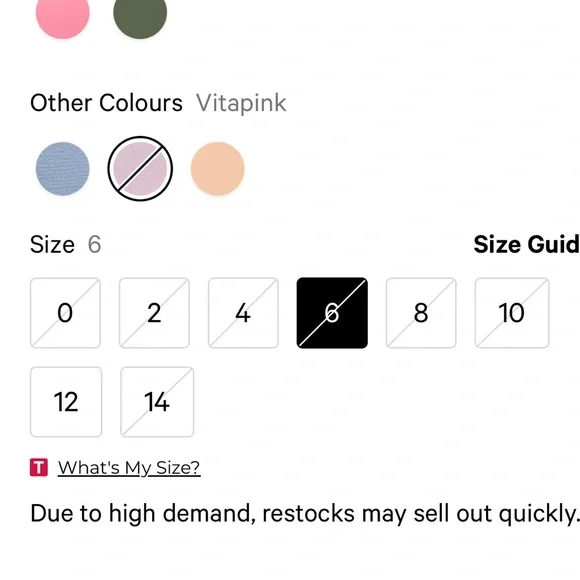The image size is (580, 580).
Task: Click the red T sizing icon
Action: [x=39, y=468]
